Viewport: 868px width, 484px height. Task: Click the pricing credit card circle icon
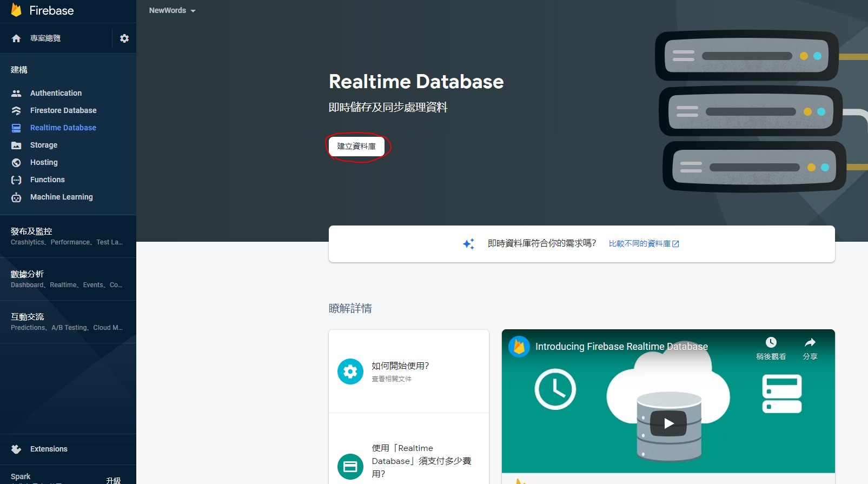350,467
